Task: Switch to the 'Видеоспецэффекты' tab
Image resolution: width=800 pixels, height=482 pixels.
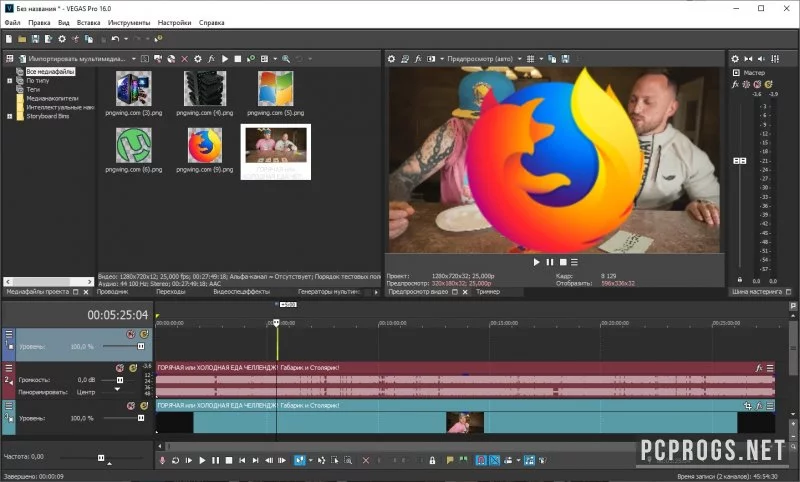Action: (x=241, y=292)
